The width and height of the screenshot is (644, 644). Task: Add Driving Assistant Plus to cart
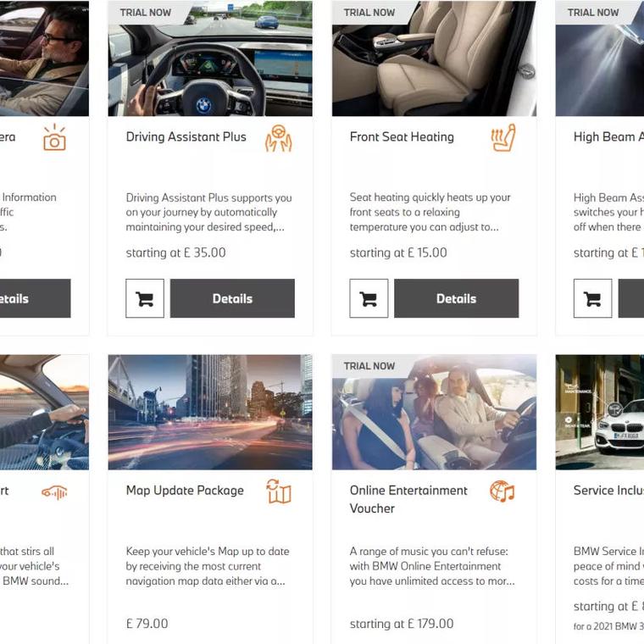[145, 298]
